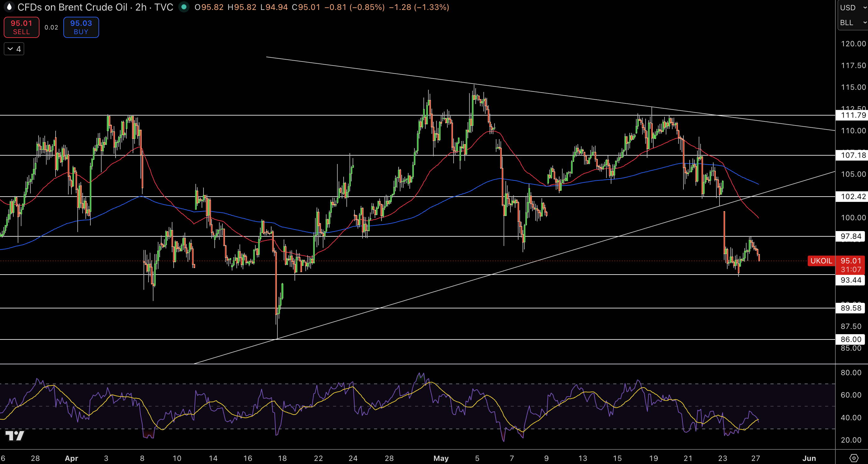Click the UKOIL current price tag
Image resolution: width=868 pixels, height=464 pixels.
tap(821, 261)
